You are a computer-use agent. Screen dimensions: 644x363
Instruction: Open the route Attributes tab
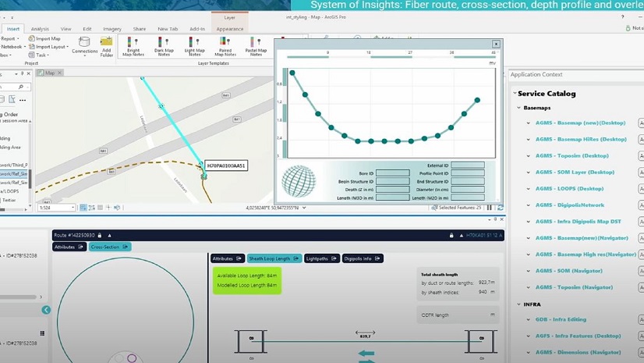[x=69, y=247]
